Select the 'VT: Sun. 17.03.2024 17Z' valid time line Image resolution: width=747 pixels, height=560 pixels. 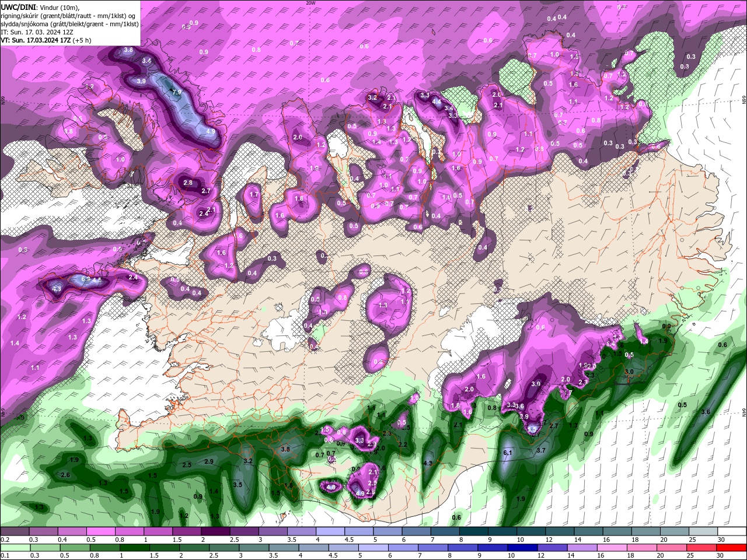(x=36, y=40)
